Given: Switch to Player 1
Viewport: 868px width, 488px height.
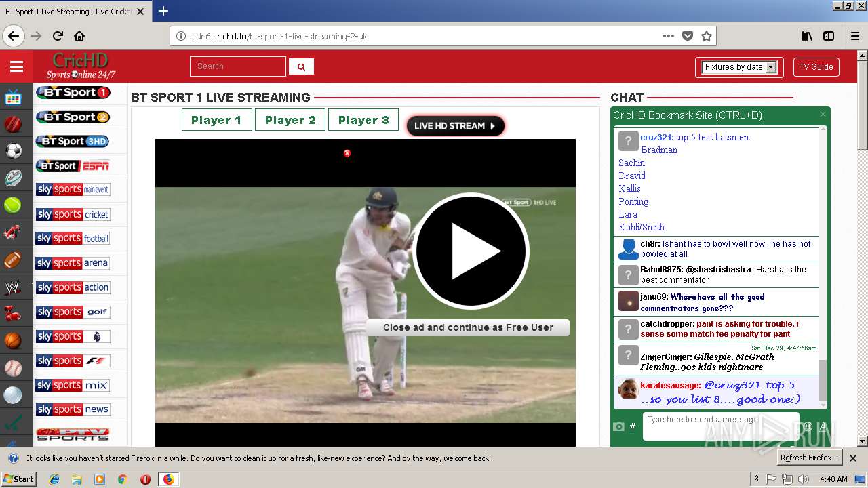Looking at the screenshot, I should coord(217,120).
